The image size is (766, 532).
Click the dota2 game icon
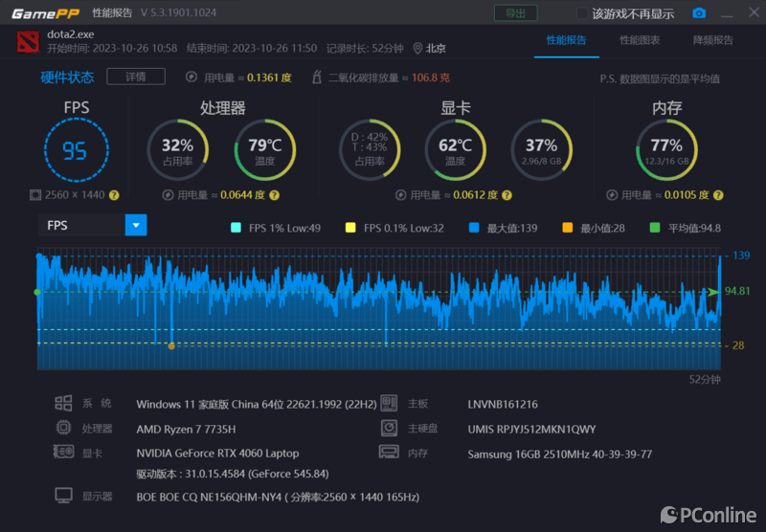pyautogui.click(x=28, y=42)
